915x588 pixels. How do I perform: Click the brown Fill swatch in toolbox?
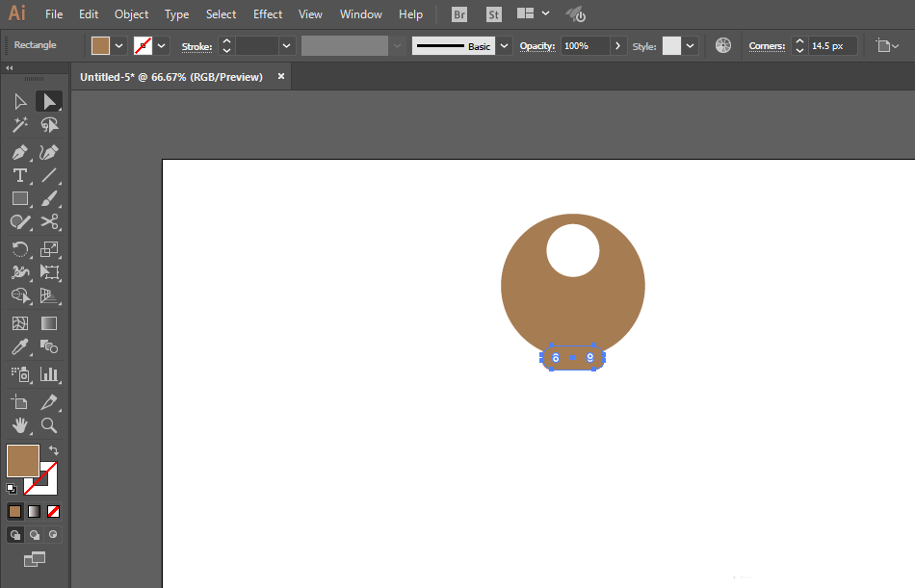click(x=22, y=461)
